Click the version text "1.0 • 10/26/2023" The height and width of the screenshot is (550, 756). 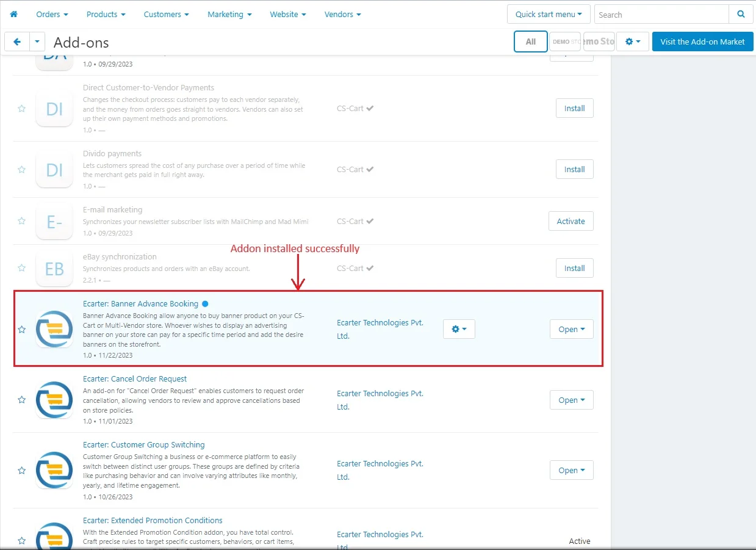(108, 497)
